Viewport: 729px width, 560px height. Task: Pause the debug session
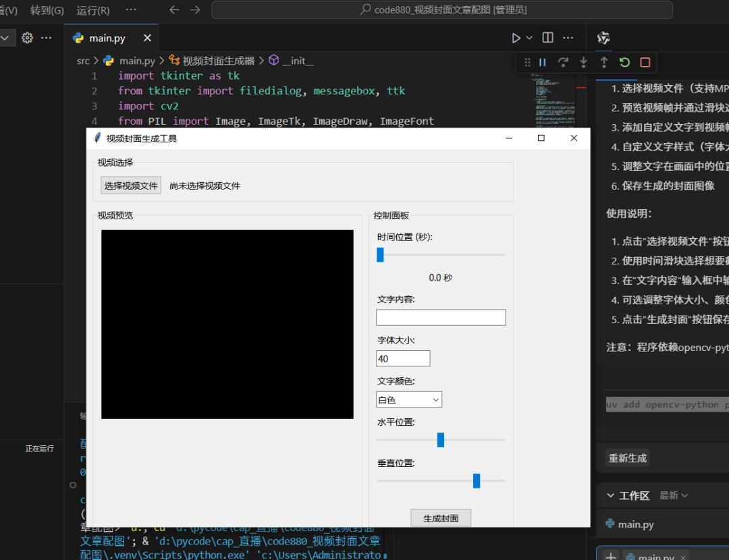tap(543, 62)
